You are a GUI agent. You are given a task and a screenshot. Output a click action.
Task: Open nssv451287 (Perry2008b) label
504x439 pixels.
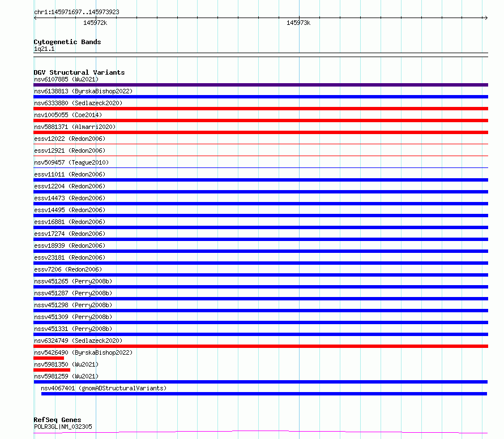click(73, 293)
